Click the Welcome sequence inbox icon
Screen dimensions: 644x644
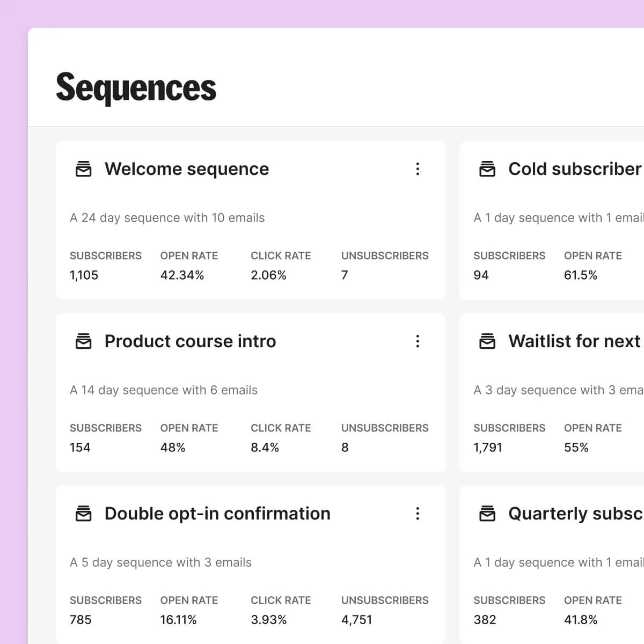[x=83, y=169]
